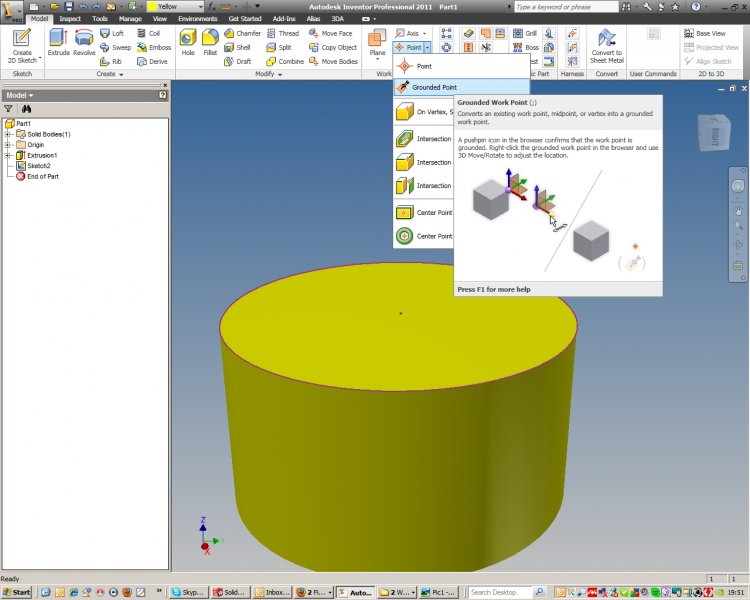The width and height of the screenshot is (750, 600).
Task: Switch to the Inspect ribbon tab
Action: (x=70, y=19)
